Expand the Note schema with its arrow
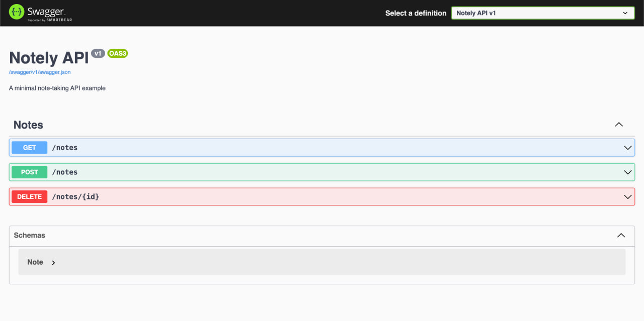This screenshot has height=321, width=644. 53,263
